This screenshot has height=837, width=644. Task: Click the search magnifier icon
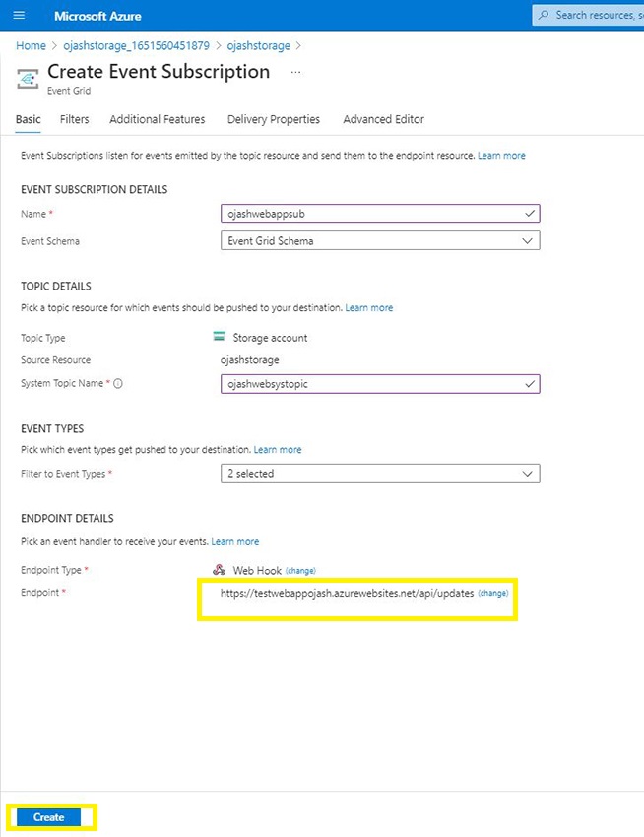click(545, 16)
